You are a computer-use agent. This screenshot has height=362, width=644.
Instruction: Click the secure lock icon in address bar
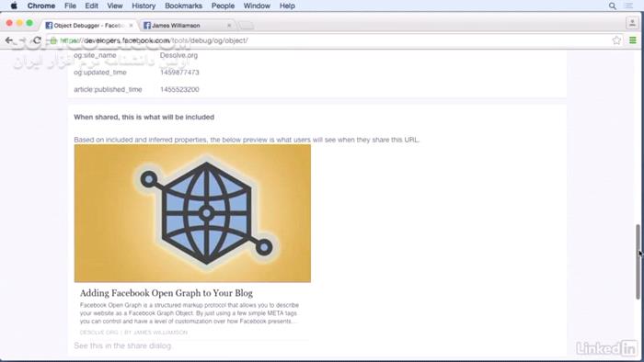[53, 40]
